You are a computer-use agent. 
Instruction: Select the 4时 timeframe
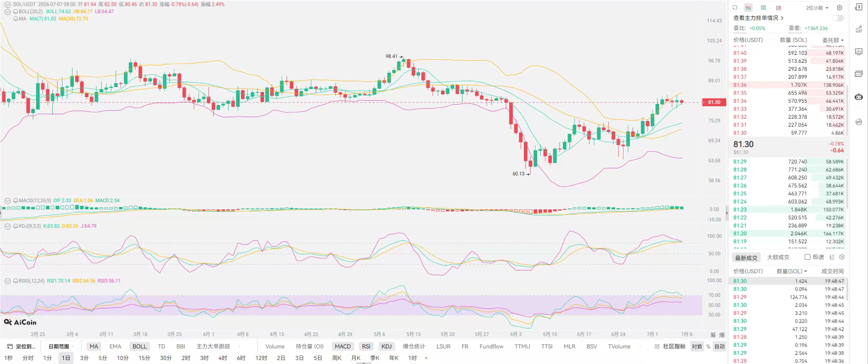pyautogui.click(x=223, y=358)
